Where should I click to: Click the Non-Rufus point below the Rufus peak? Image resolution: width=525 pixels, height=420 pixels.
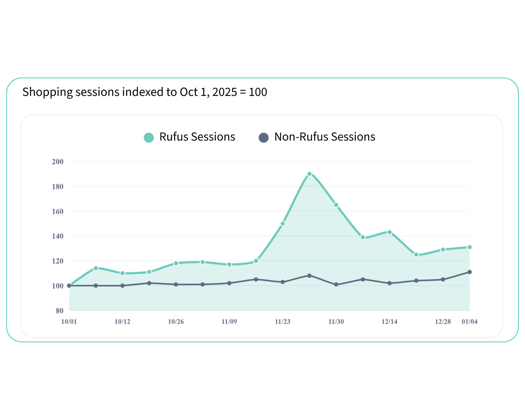(309, 276)
